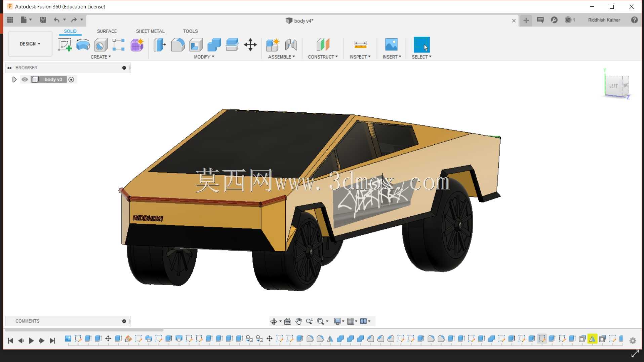Select the Offset Face tool
644x362 pixels.
232,44
